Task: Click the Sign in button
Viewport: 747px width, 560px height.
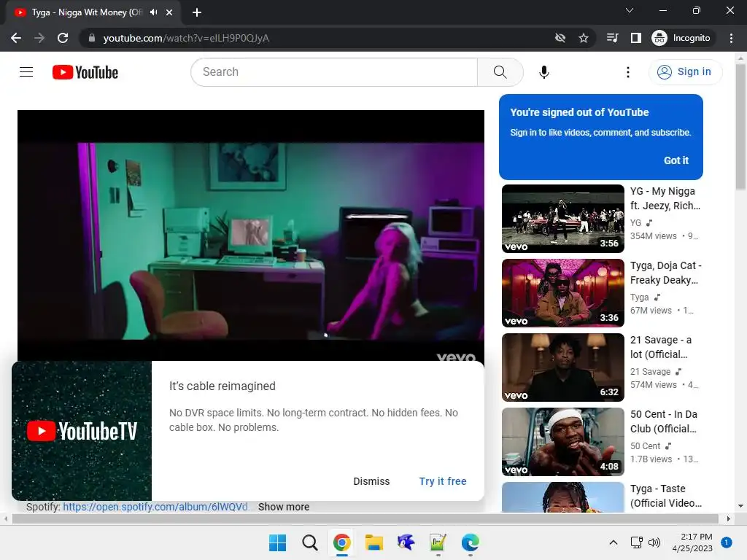Action: pyautogui.click(x=685, y=72)
